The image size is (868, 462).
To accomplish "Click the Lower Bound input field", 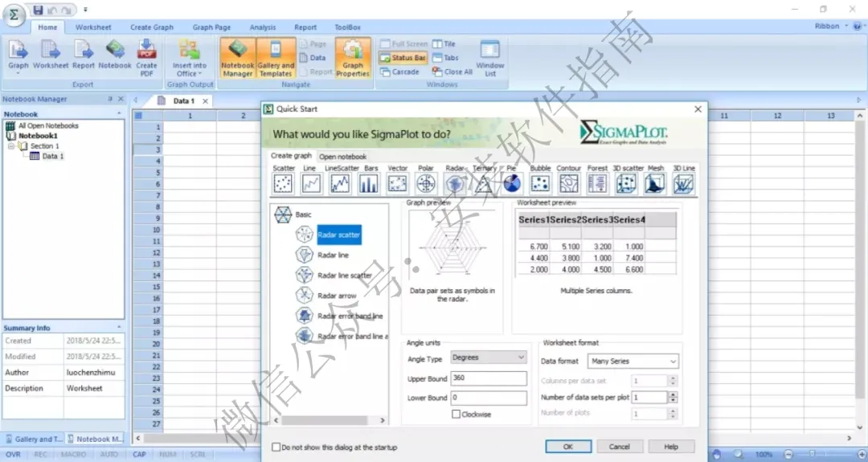I will point(489,397).
